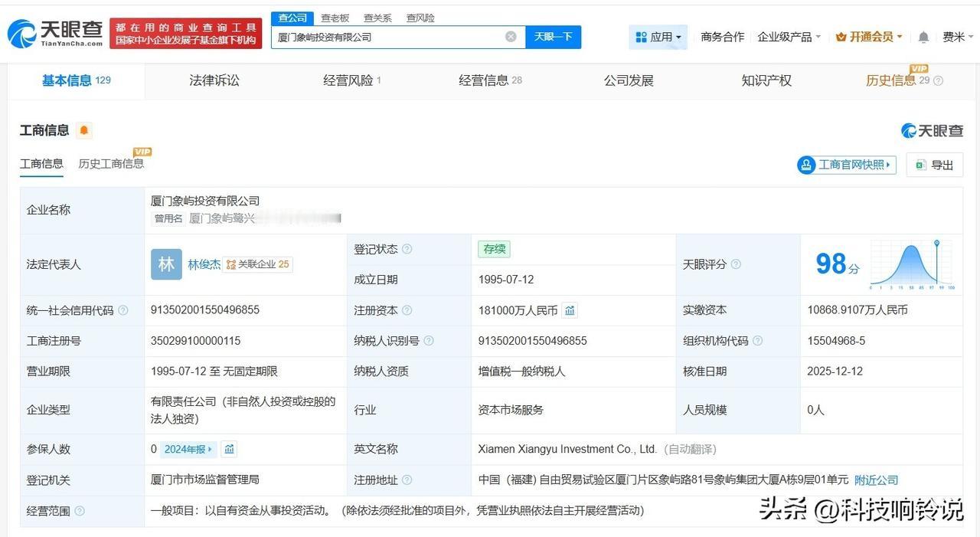Switch to the 历史信息 VIP tab
This screenshot has width=980, height=537.
(897, 80)
